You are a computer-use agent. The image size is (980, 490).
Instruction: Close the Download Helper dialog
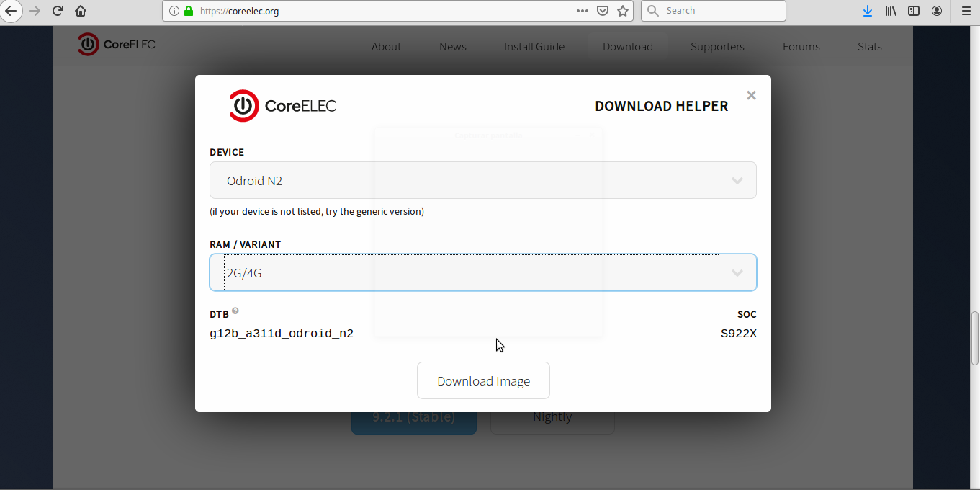point(751,95)
